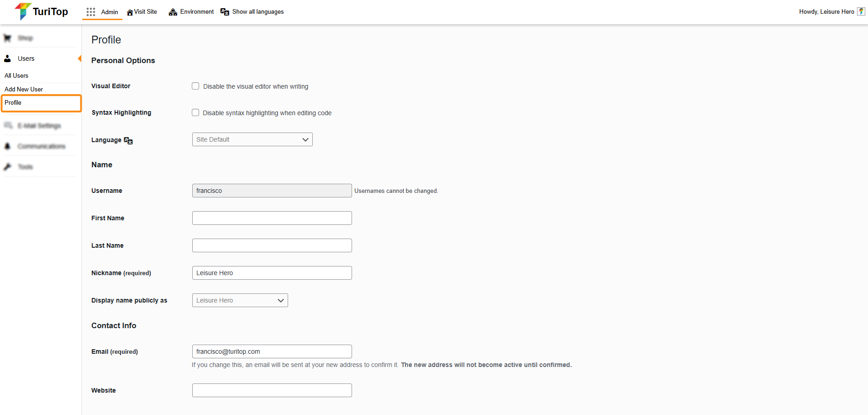Image resolution: width=868 pixels, height=415 pixels.
Task: Disable the visual editor when writing
Action: coord(195,86)
